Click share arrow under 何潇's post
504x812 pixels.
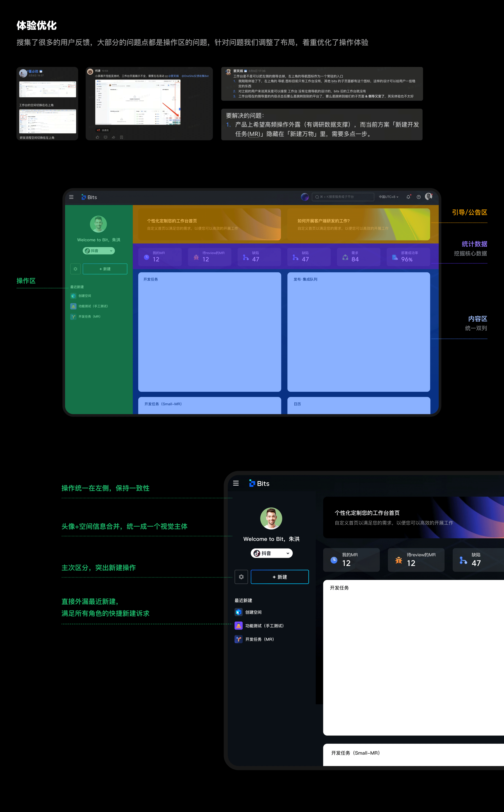pos(113,137)
